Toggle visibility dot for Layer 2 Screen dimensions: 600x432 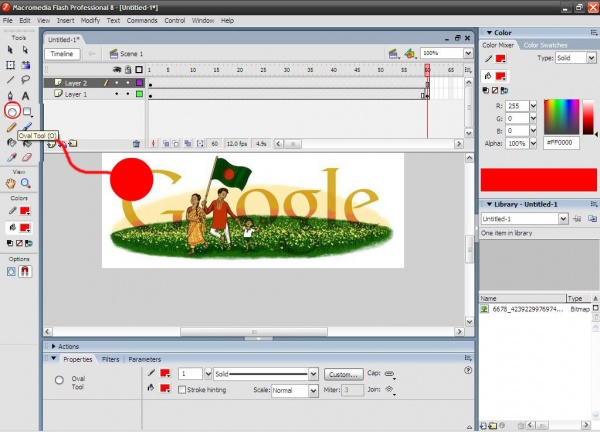click(x=118, y=83)
